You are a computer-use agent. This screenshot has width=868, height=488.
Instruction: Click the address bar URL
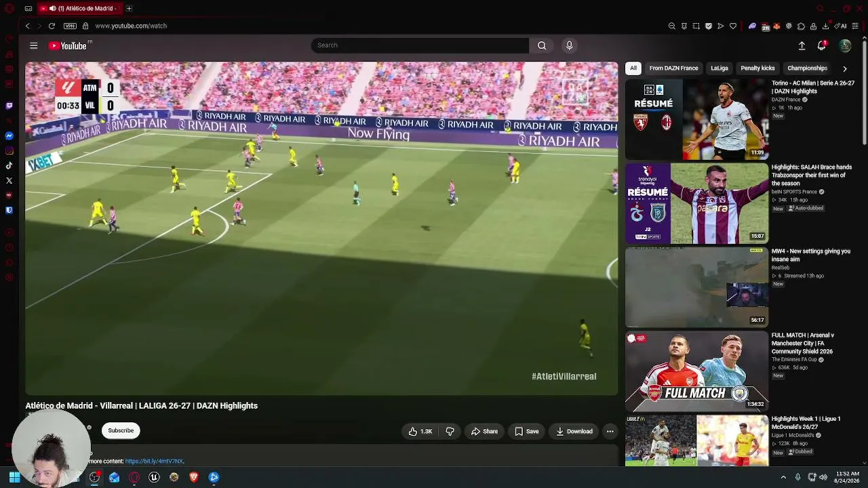click(131, 26)
